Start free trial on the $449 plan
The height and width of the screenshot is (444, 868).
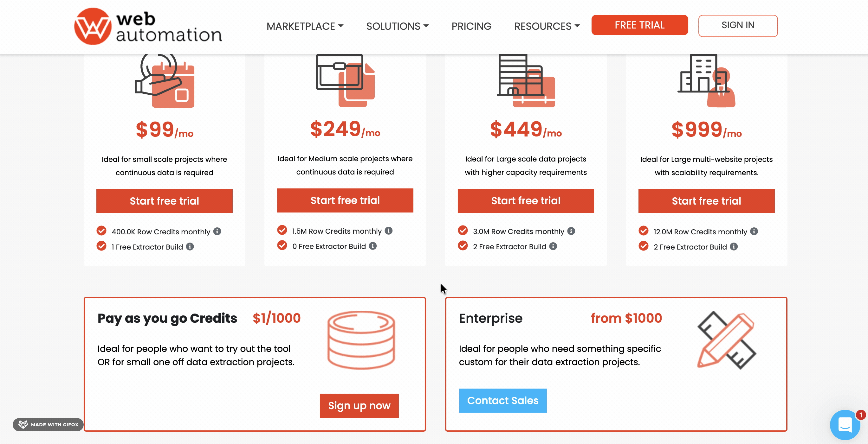pyautogui.click(x=526, y=201)
